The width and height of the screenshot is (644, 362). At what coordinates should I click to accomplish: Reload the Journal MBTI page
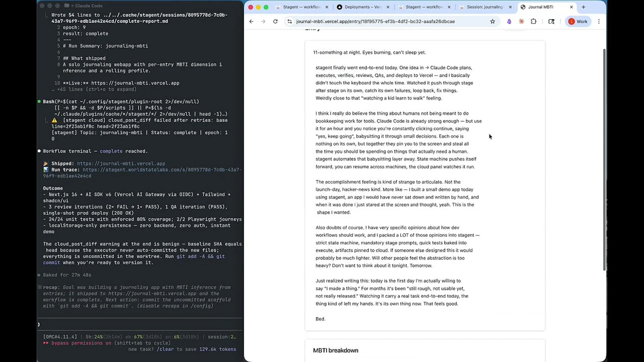click(x=275, y=21)
